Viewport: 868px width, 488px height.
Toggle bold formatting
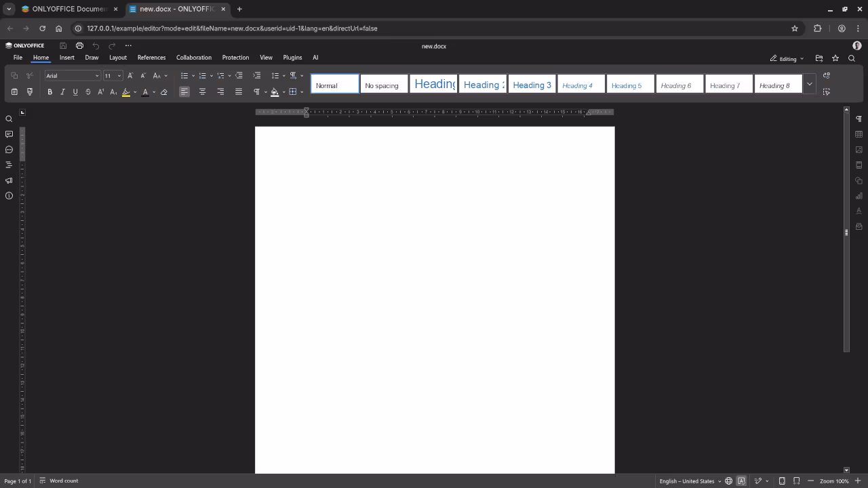pos(50,91)
